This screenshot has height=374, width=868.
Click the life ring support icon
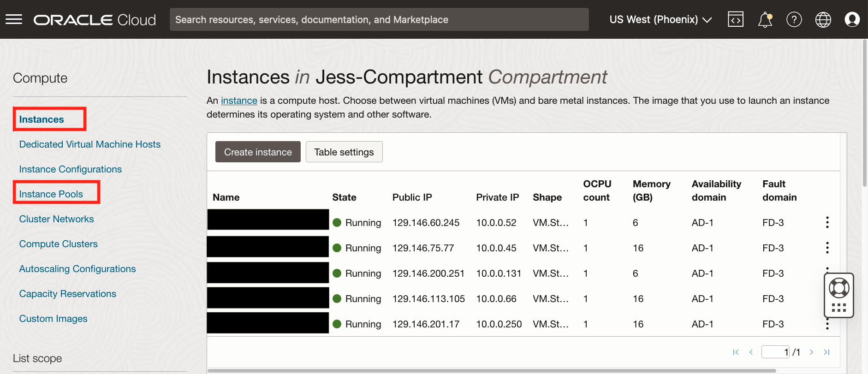coord(838,288)
